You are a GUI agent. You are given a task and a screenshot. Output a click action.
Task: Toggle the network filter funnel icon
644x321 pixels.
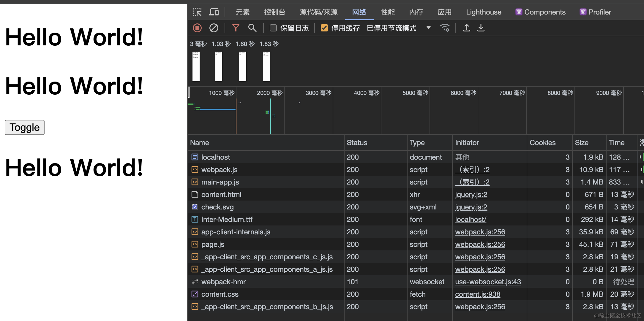pos(236,28)
